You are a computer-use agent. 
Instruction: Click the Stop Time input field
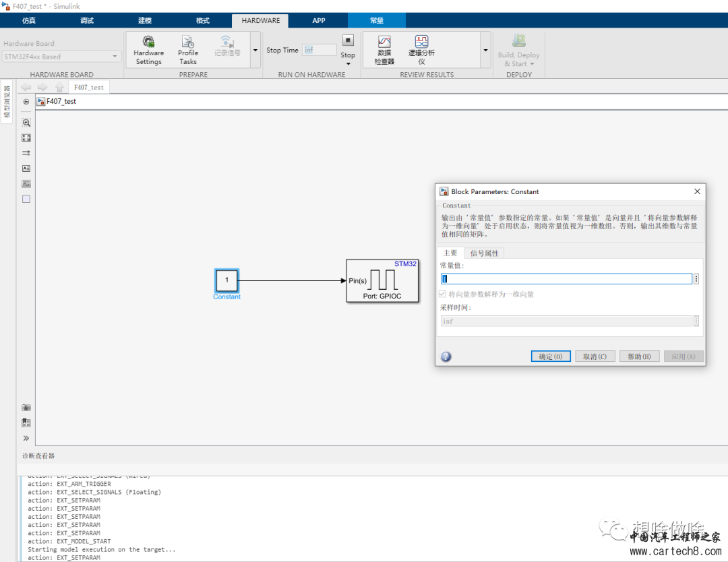coord(320,50)
